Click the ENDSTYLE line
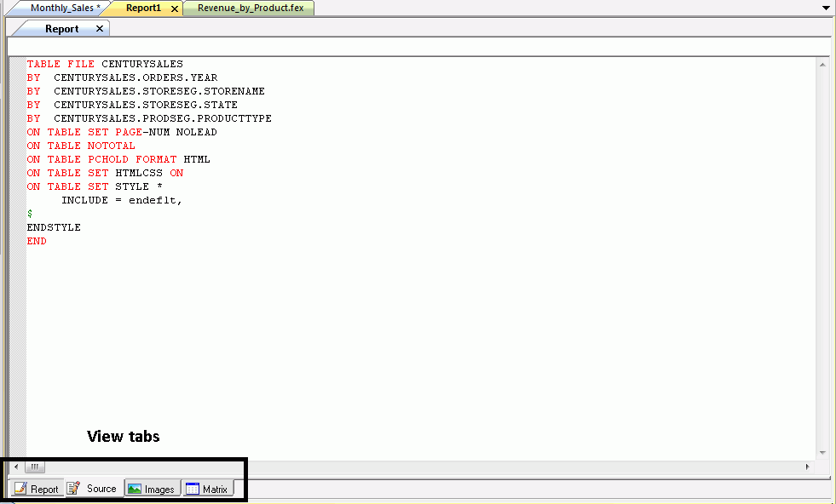This screenshot has width=836, height=504. pyautogui.click(x=54, y=227)
